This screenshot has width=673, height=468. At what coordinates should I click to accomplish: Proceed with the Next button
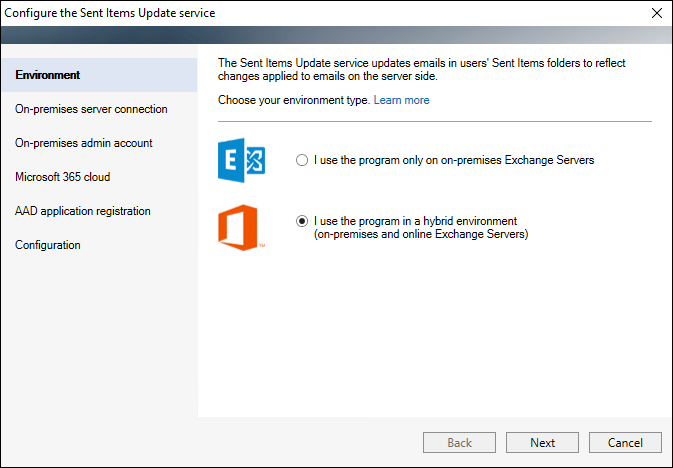(x=542, y=442)
